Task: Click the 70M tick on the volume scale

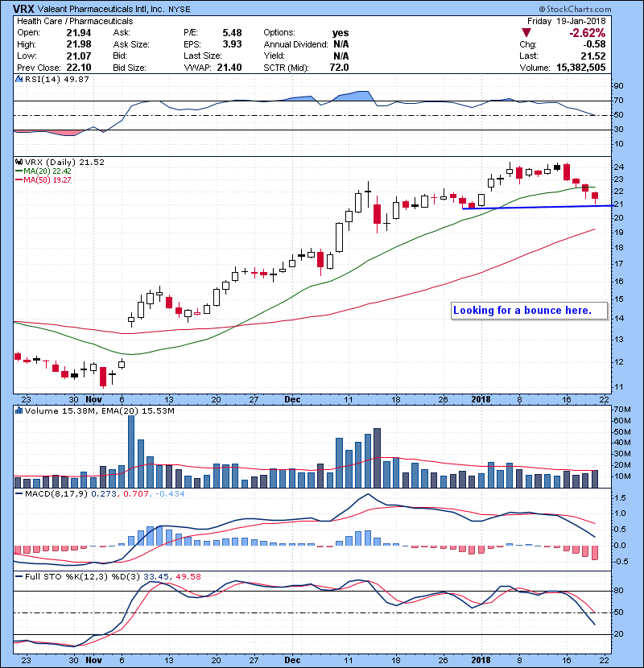Action: [x=622, y=410]
